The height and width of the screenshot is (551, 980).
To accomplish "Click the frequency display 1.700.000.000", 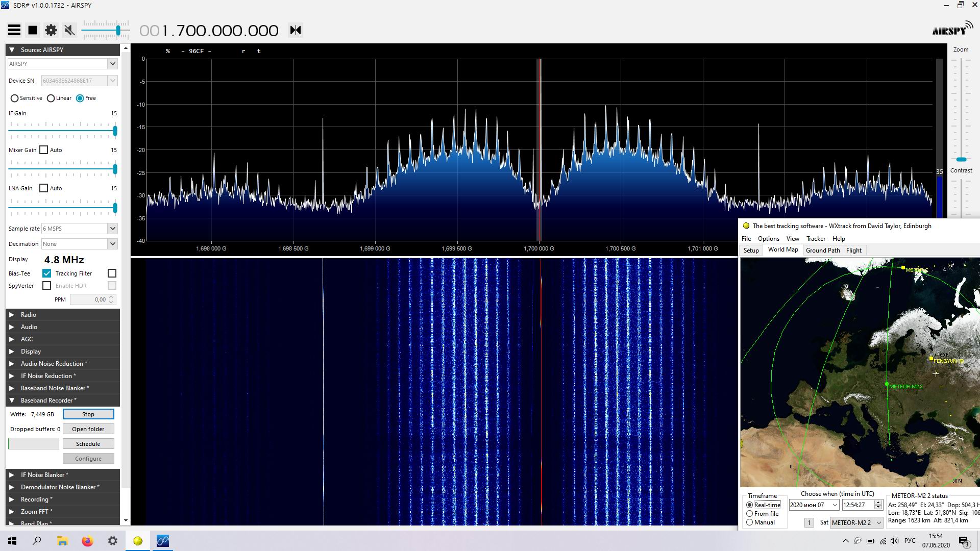I will 209,31.
